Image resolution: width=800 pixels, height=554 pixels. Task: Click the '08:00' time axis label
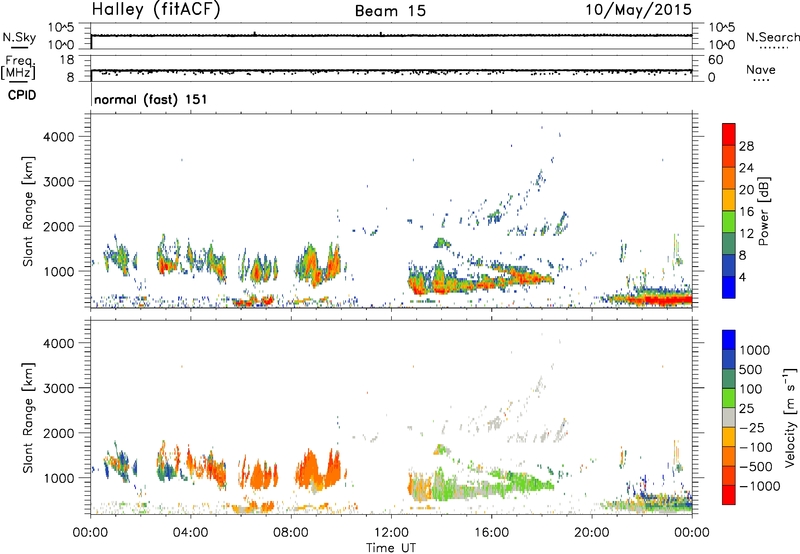291,533
